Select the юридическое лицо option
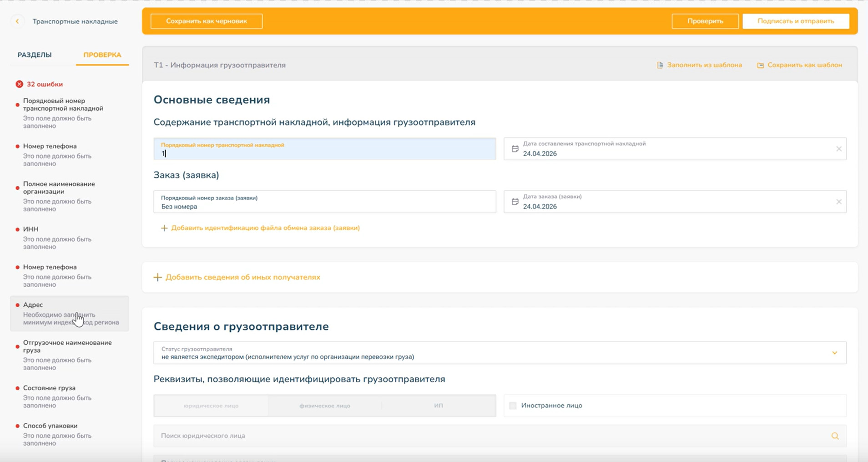 (x=211, y=406)
